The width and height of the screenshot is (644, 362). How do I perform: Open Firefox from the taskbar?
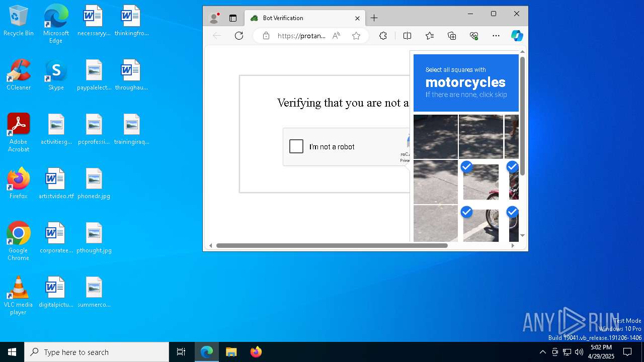click(256, 352)
